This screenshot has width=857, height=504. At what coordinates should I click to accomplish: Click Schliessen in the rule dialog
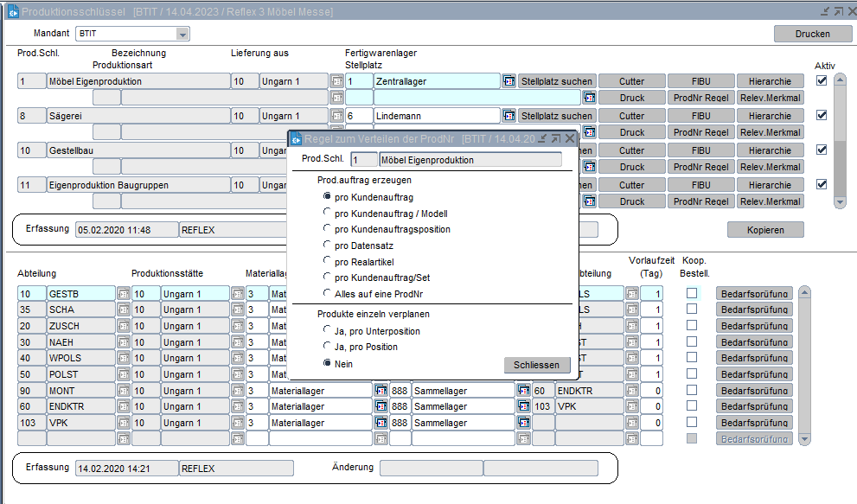537,365
